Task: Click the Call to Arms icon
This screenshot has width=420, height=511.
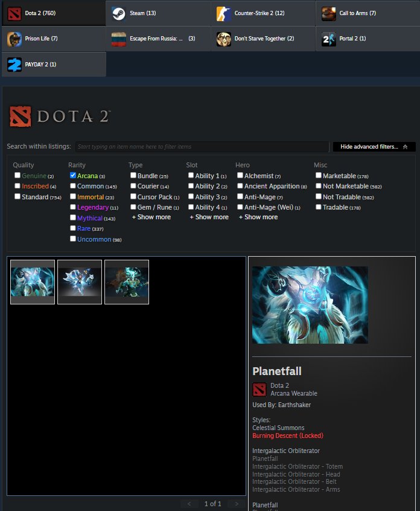Action: point(328,13)
